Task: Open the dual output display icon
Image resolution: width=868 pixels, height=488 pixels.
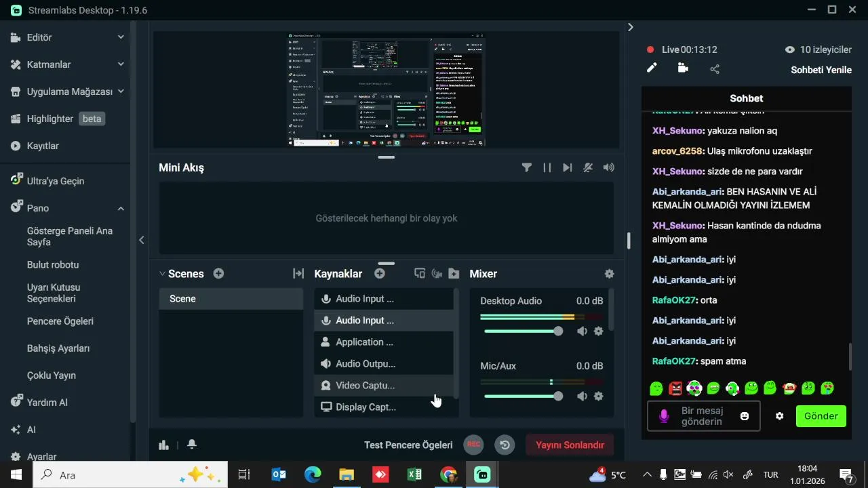Action: pos(420,274)
